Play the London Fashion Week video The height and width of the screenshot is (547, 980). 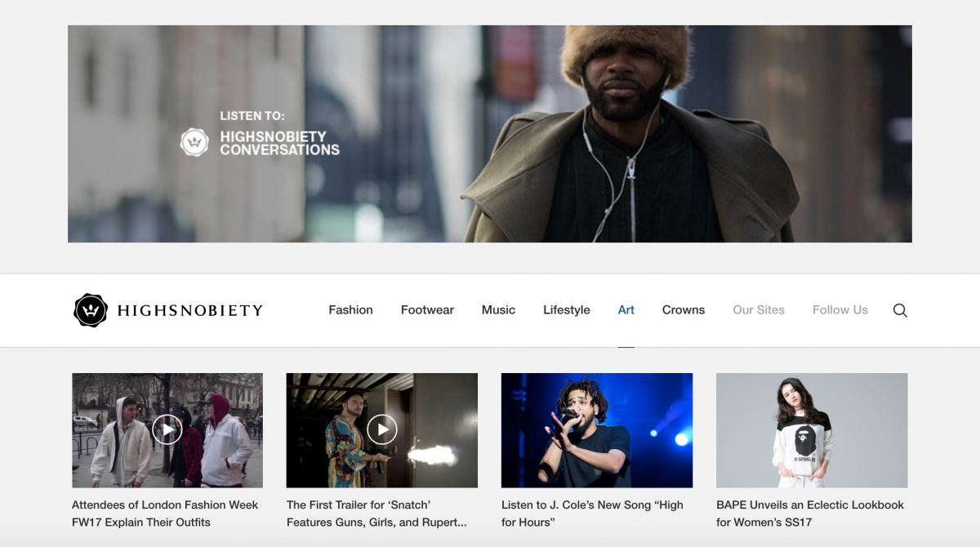[x=167, y=429]
